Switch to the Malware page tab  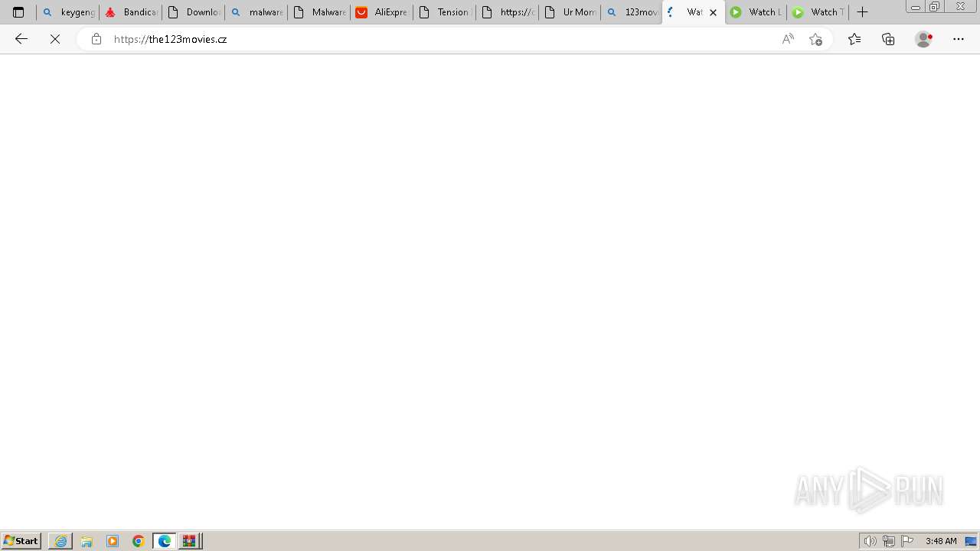(319, 12)
